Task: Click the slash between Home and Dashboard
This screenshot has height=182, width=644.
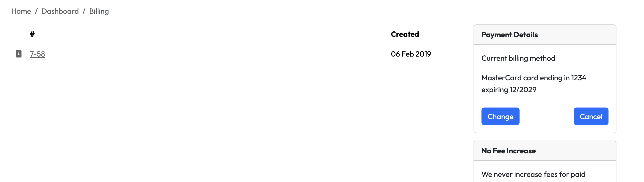Action: coord(36,11)
